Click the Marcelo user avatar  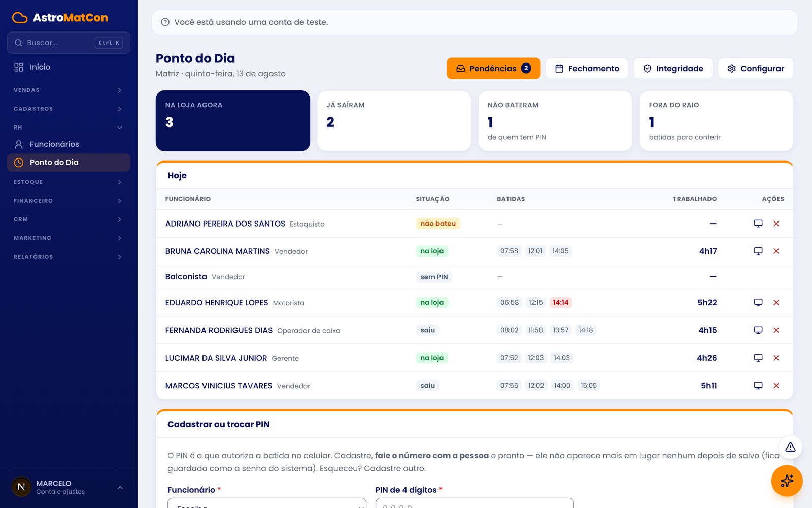click(21, 487)
